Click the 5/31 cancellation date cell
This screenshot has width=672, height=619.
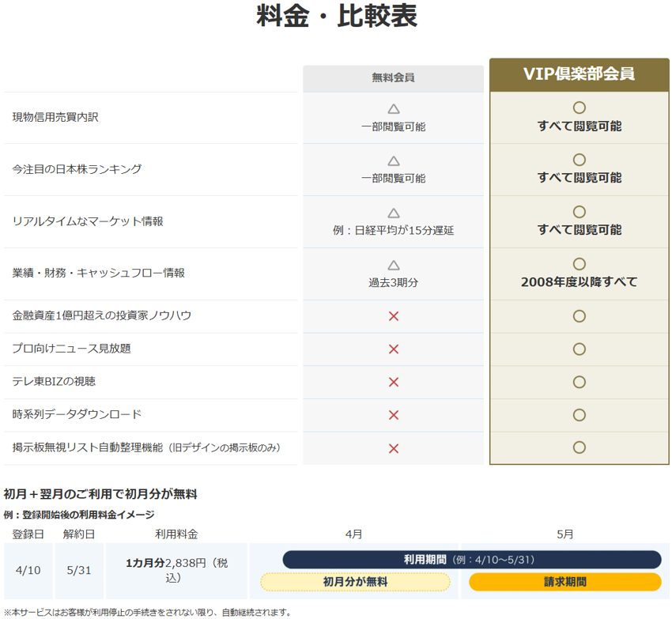[x=79, y=571]
